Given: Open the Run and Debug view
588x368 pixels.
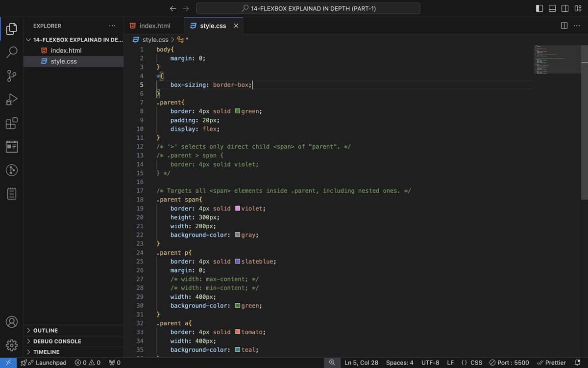Looking at the screenshot, I should pyautogui.click(x=12, y=100).
